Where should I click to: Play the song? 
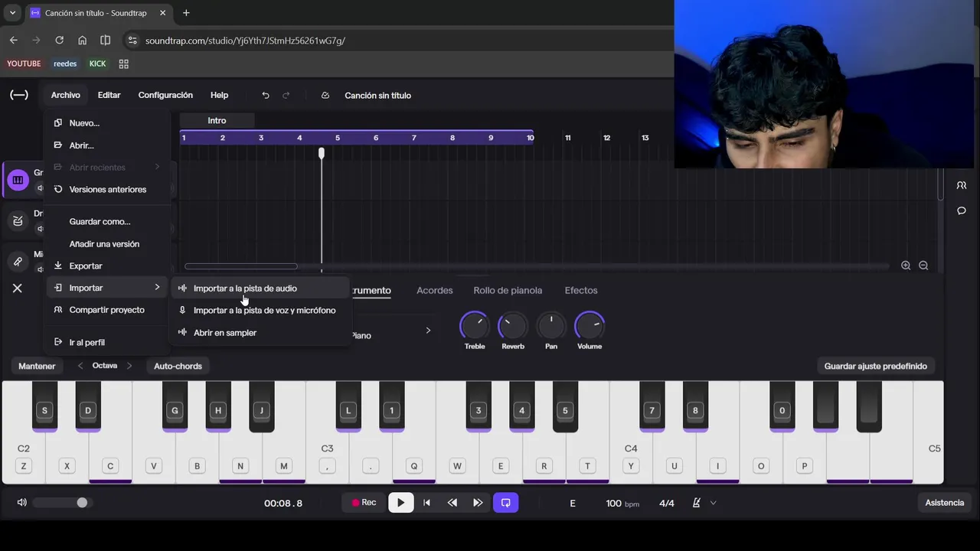[x=400, y=503]
